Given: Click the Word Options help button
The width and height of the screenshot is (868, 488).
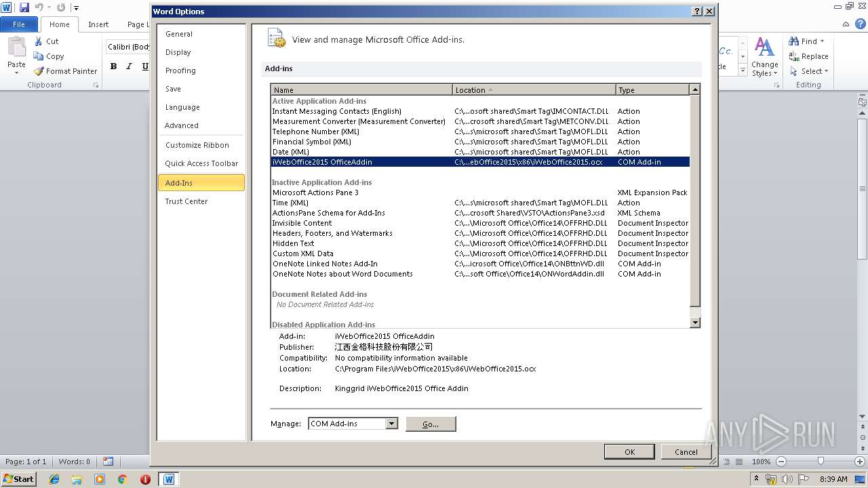Looking at the screenshot, I should (696, 12).
